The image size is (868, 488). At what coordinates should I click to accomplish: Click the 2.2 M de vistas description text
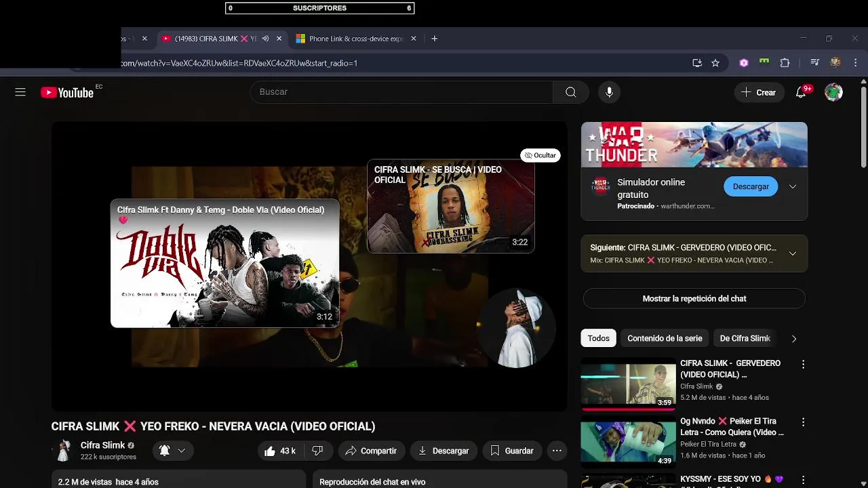tap(108, 482)
